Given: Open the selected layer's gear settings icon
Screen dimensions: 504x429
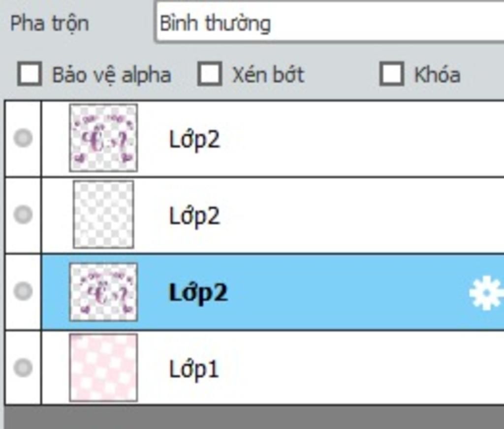Looking at the screenshot, I should (486, 293).
